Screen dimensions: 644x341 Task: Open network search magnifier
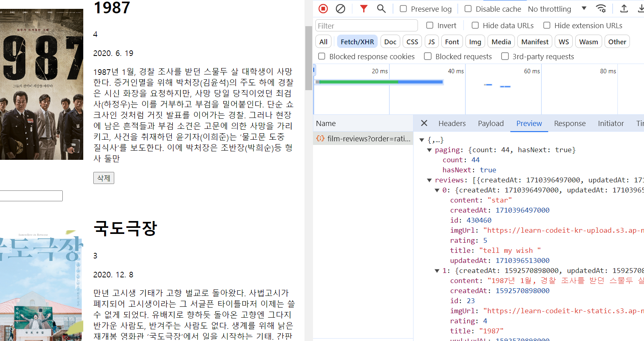click(x=381, y=8)
